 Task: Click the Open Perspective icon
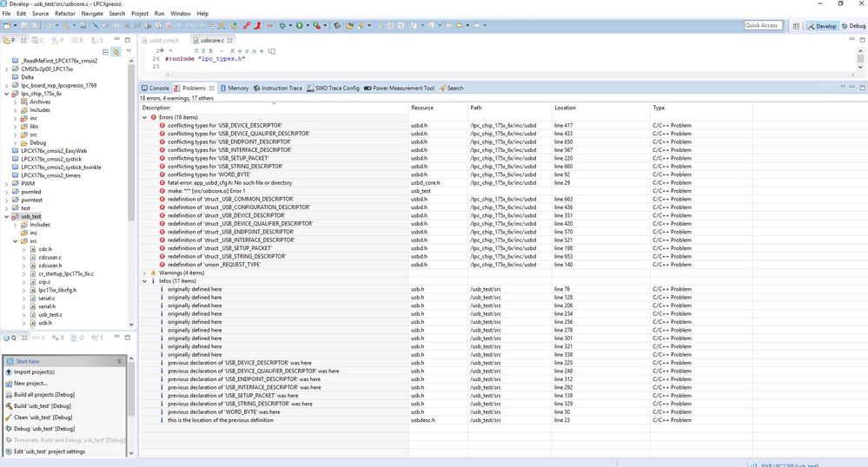(x=796, y=26)
